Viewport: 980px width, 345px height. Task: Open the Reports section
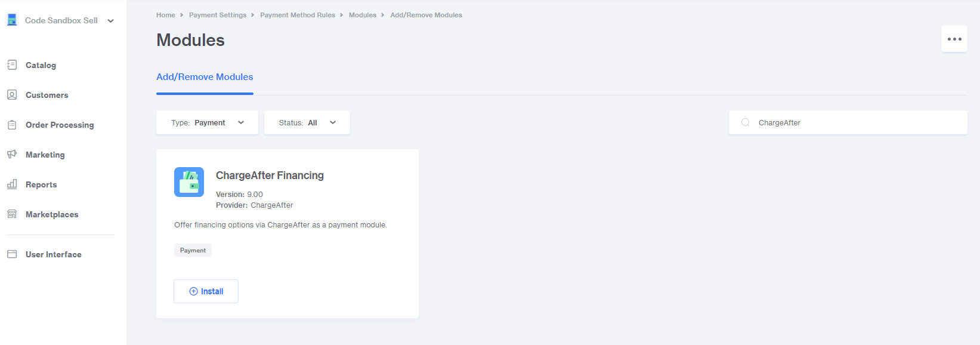click(41, 184)
